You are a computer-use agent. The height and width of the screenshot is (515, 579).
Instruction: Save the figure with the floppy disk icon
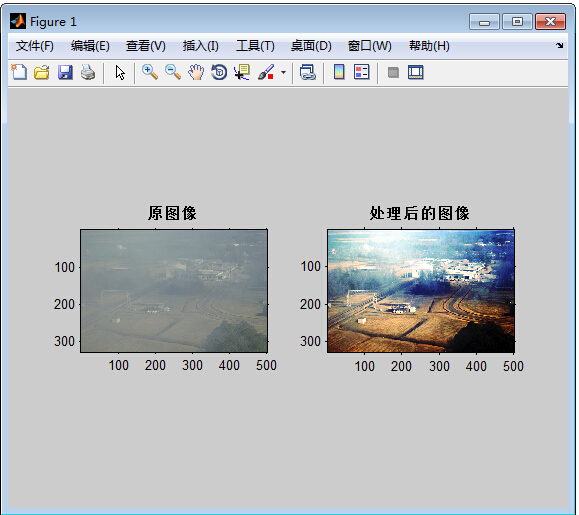pyautogui.click(x=65, y=72)
